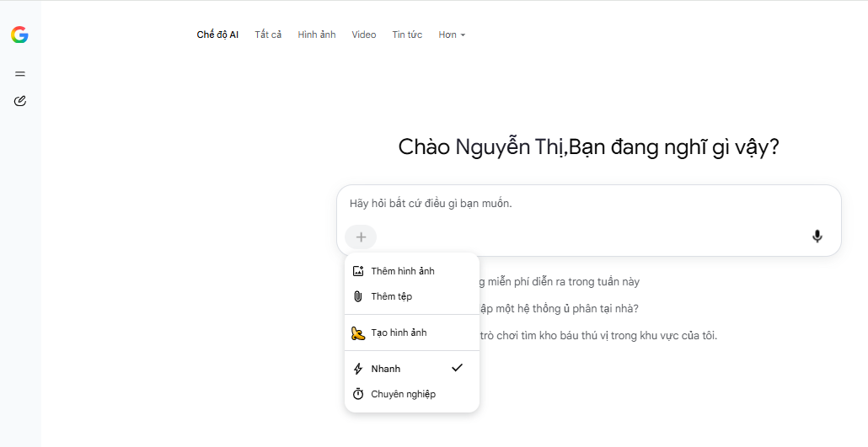Start a new chat with pencil icon
Viewport: 868px width, 447px height.
[x=20, y=101]
